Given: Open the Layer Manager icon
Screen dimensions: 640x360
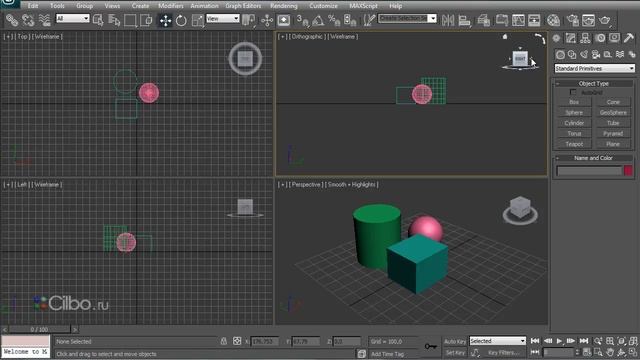Looking at the screenshot, I should 484,20.
